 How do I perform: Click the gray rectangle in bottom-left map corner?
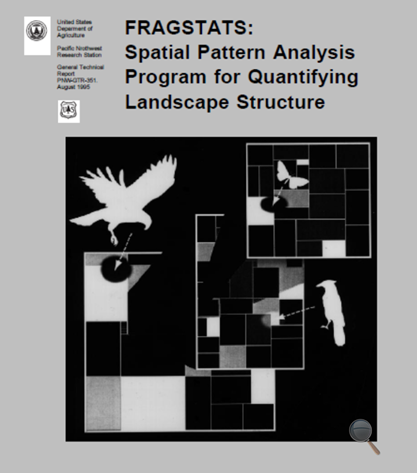pos(103,403)
